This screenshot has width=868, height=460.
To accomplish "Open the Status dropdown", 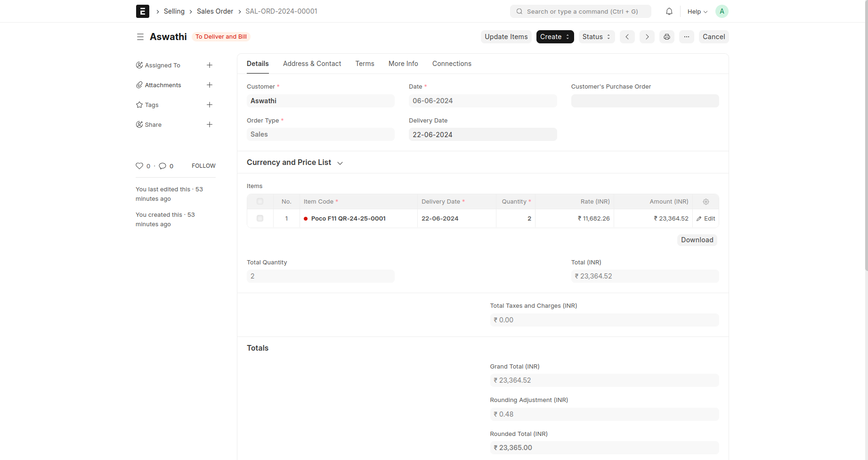I will click(x=596, y=37).
